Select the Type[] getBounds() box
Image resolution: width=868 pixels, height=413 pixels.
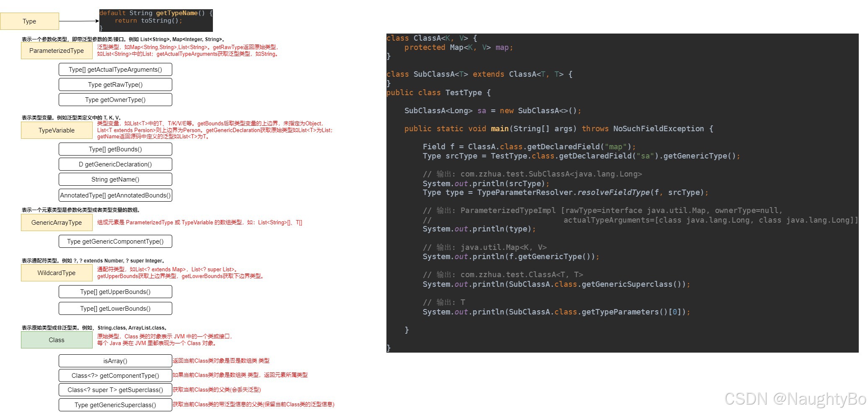115,149
